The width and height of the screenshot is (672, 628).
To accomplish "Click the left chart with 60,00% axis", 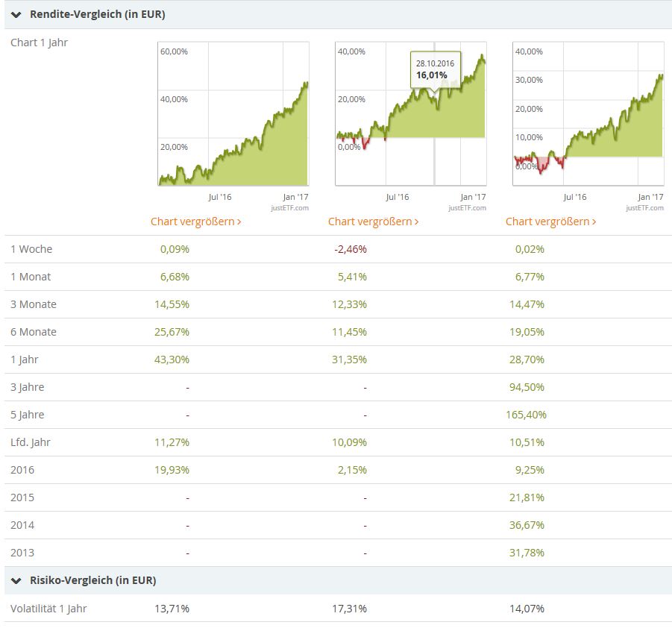I will coord(233,119).
